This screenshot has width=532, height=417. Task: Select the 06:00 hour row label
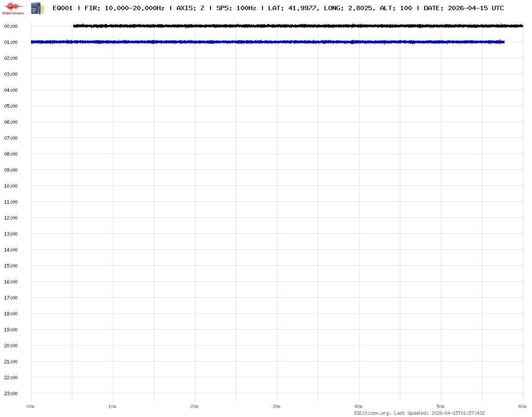(x=11, y=122)
